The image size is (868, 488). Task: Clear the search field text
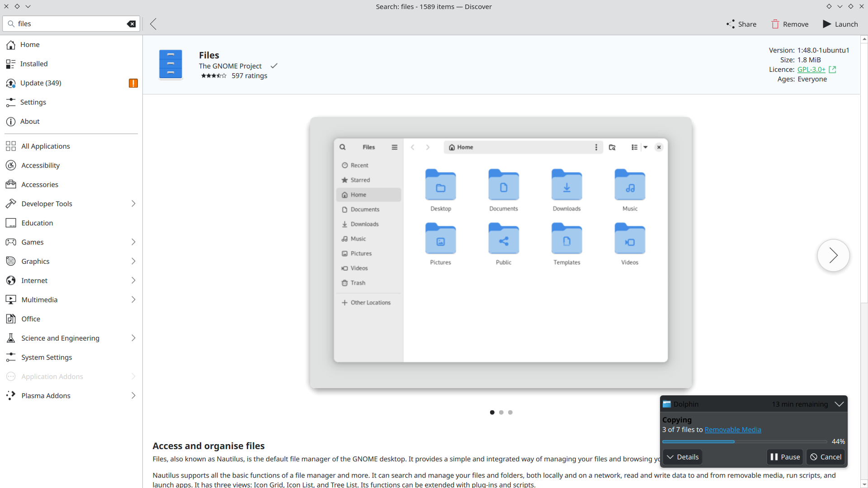coord(131,24)
